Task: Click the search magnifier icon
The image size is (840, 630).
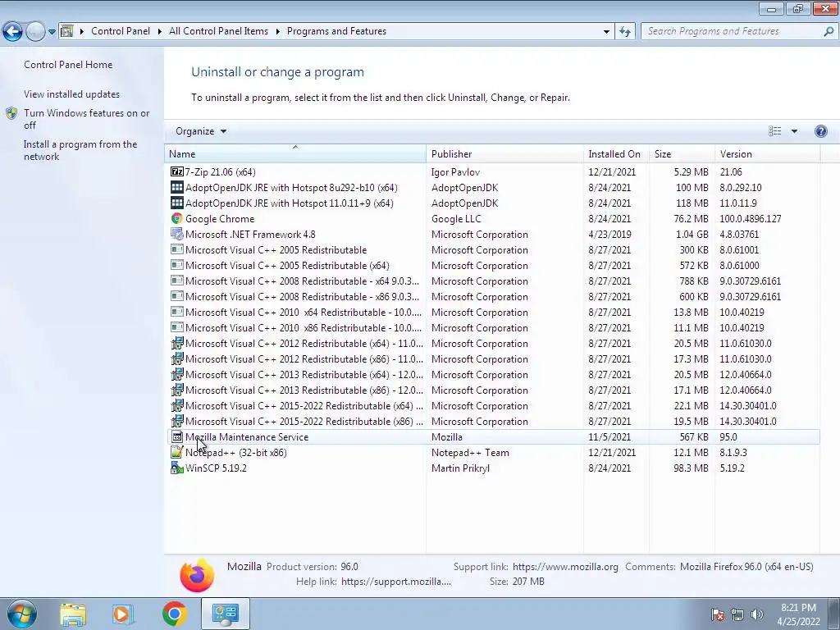Action: point(829,31)
